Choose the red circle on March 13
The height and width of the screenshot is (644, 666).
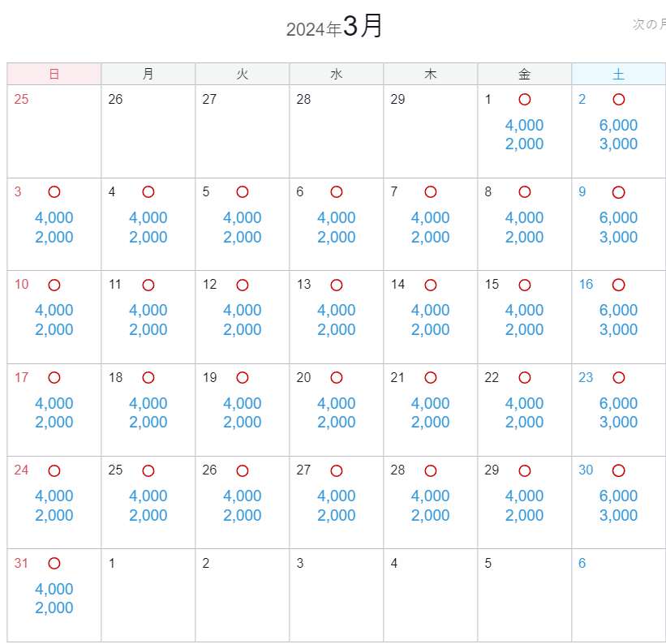click(337, 285)
